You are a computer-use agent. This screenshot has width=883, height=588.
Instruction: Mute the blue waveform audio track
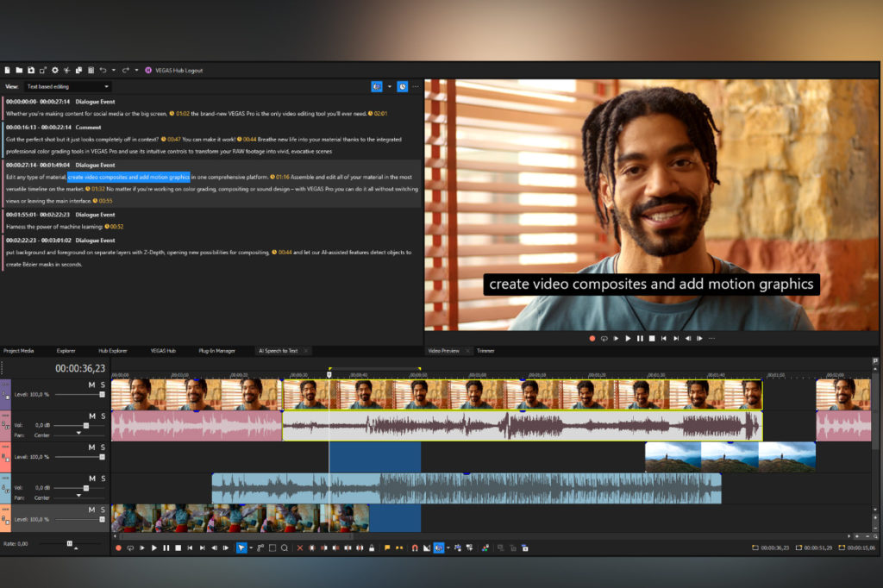click(91, 479)
